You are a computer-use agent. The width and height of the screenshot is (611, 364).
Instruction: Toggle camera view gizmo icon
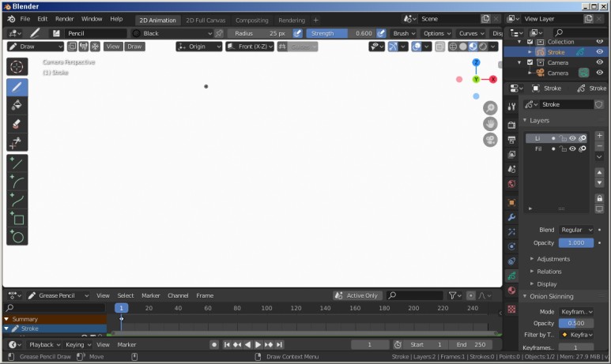click(x=490, y=140)
